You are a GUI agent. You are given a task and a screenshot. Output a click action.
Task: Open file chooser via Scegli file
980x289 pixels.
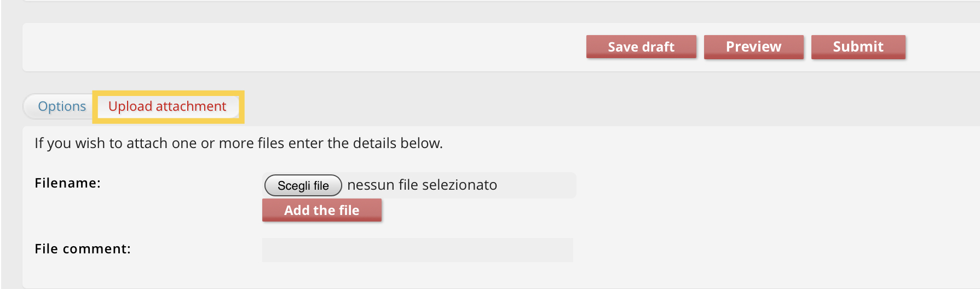click(x=303, y=185)
